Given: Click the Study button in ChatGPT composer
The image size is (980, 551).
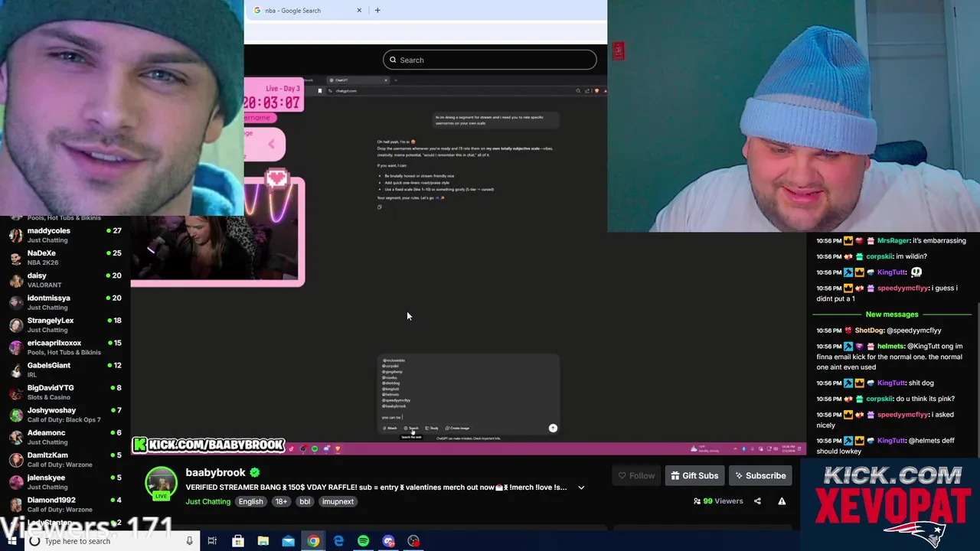Looking at the screenshot, I should point(433,429).
